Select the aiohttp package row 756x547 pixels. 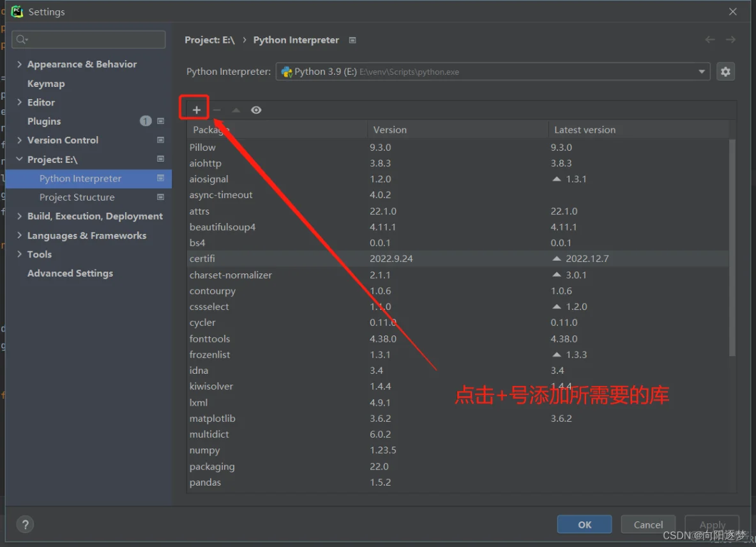[x=458, y=163]
